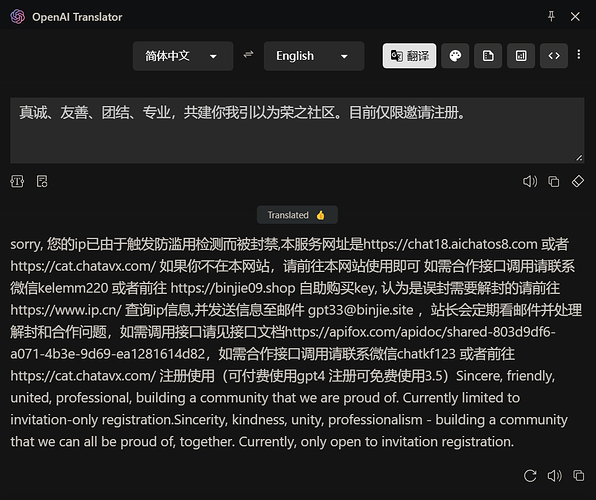Select the explain code mode icon

coord(554,56)
